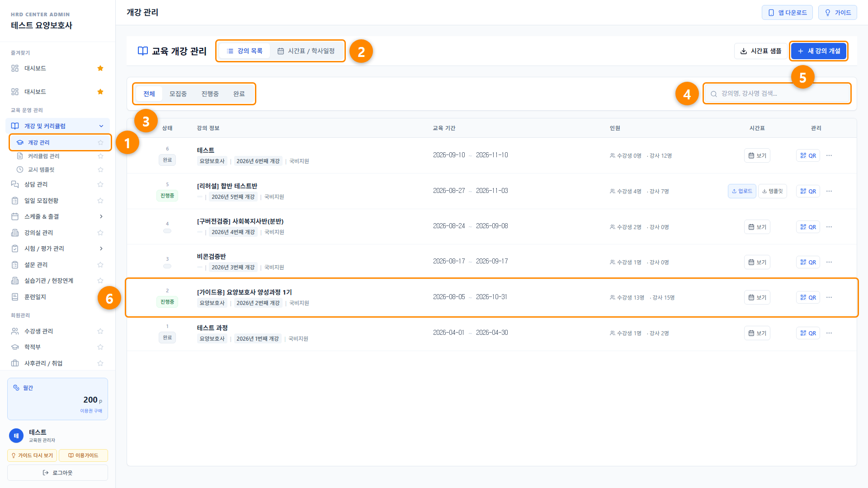The width and height of the screenshot is (868, 488).
Task: Expand the 시험 / 평가 관리 menu
Action: point(101,249)
